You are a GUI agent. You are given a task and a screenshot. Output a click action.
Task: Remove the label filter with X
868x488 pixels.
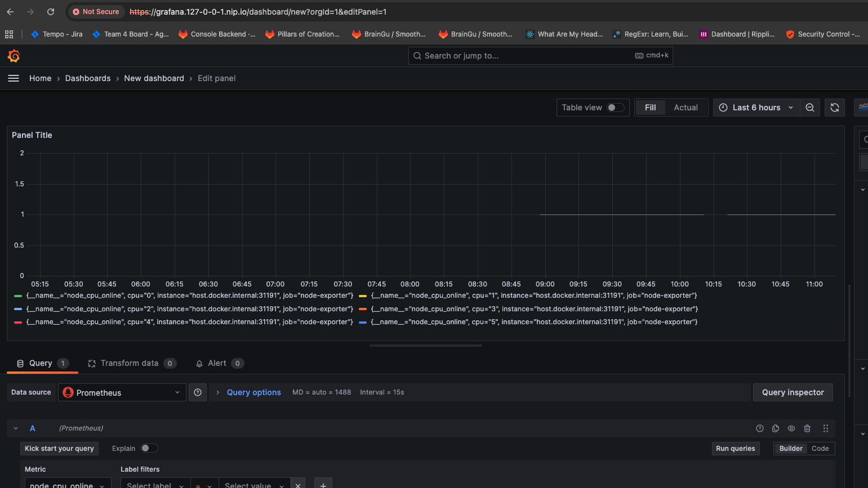pos(298,485)
